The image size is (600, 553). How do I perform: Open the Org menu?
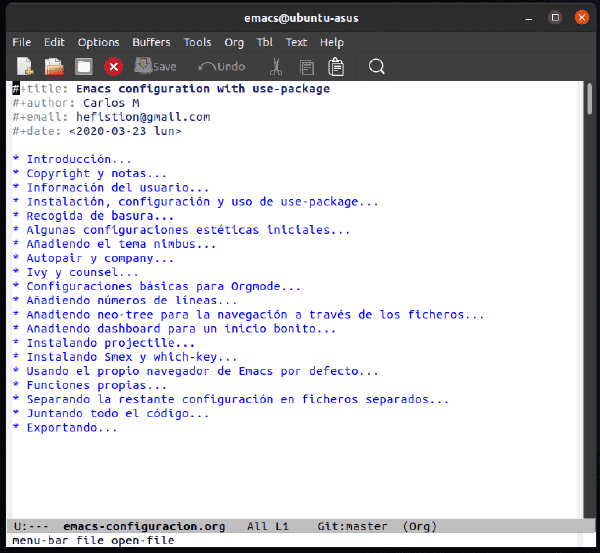tap(234, 42)
